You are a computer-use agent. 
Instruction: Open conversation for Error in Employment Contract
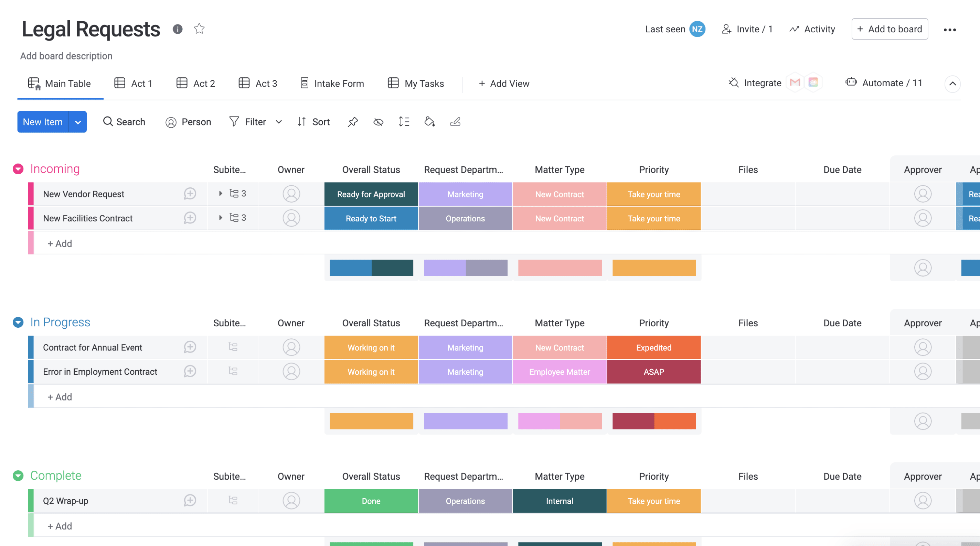190,371
